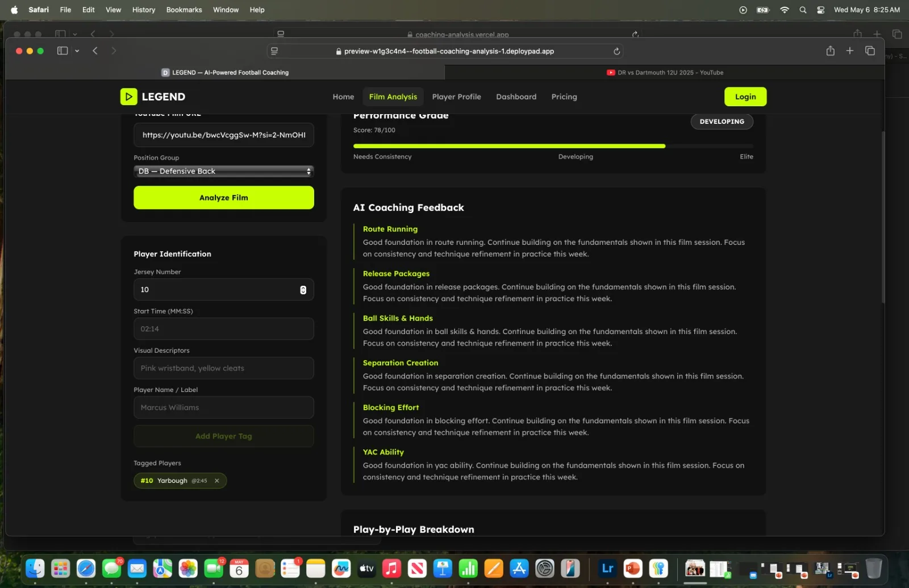Toggle Safari's sidebar icon
Image resolution: width=909 pixels, height=588 pixels.
pos(62,51)
